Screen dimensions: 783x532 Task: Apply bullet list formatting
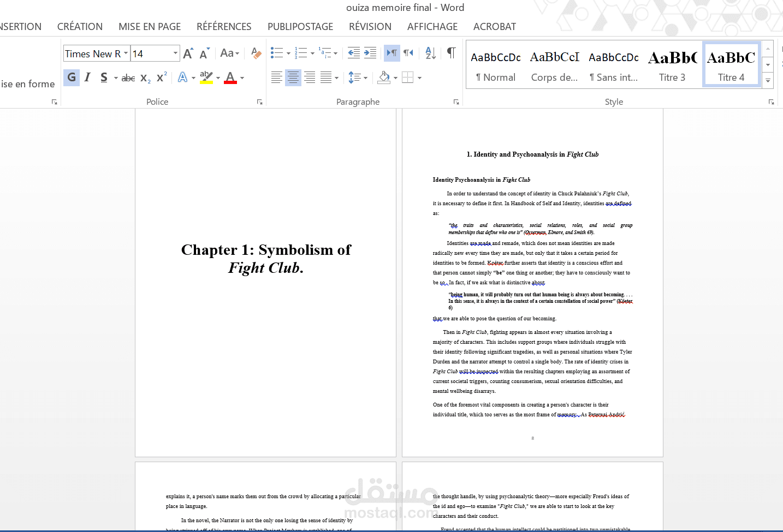pyautogui.click(x=277, y=53)
